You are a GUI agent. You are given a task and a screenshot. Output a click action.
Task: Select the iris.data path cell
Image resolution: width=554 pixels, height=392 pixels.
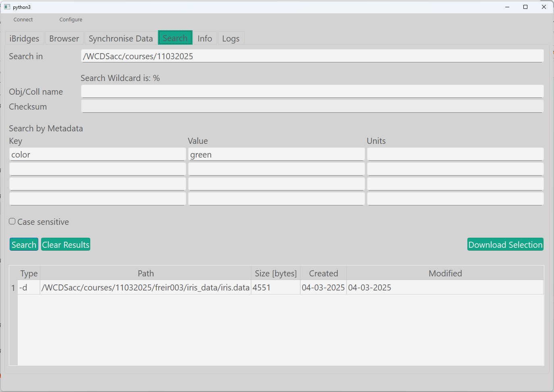tap(145, 288)
